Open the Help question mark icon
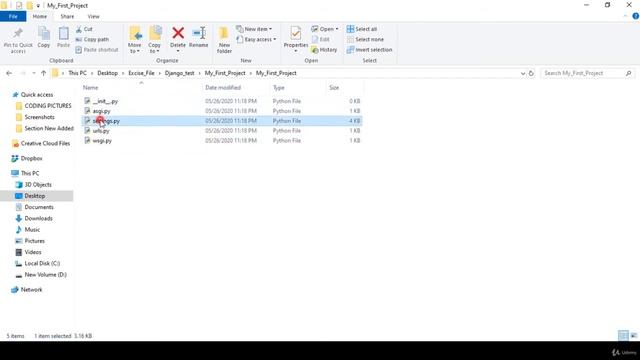The width and height of the screenshot is (640, 360). tap(636, 16)
